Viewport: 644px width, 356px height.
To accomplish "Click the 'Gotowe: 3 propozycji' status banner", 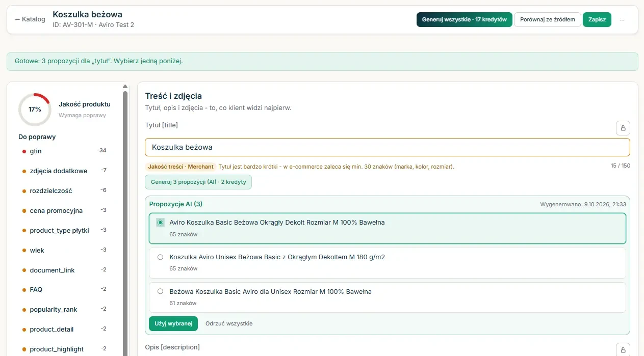I will pyautogui.click(x=322, y=61).
